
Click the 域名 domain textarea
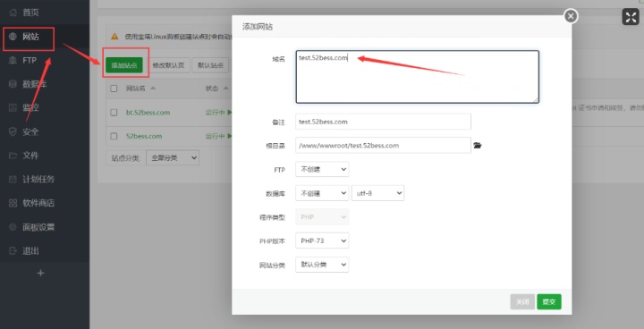418,77
